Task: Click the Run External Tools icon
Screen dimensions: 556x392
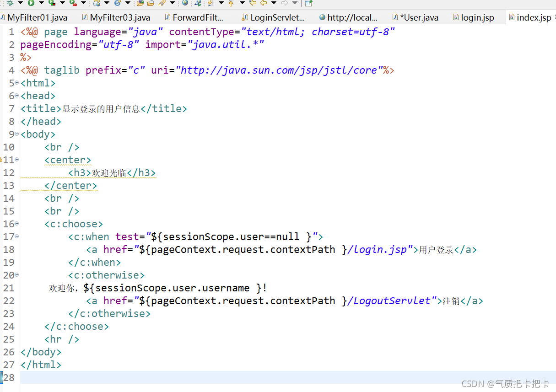Action: 73,3
